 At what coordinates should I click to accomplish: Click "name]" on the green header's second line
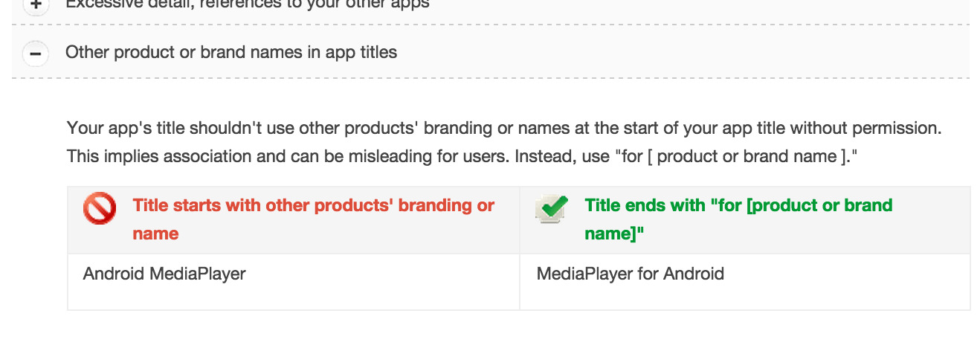pyautogui.click(x=613, y=234)
